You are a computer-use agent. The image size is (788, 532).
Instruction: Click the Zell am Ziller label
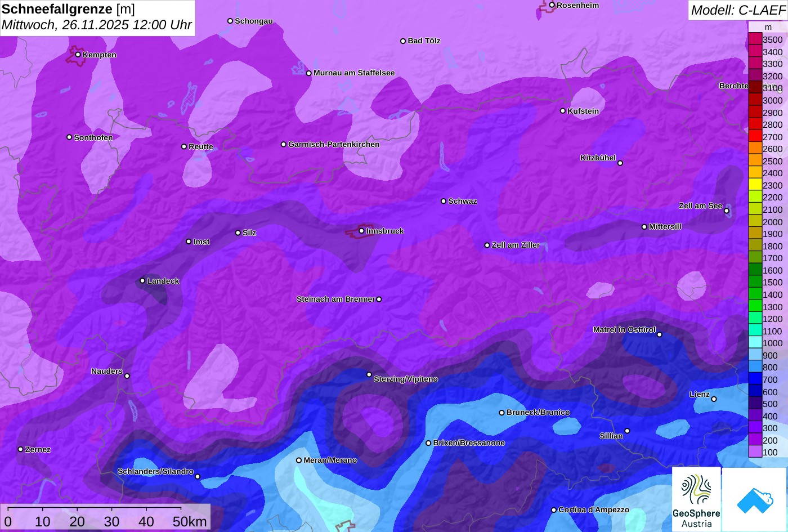[x=516, y=245]
